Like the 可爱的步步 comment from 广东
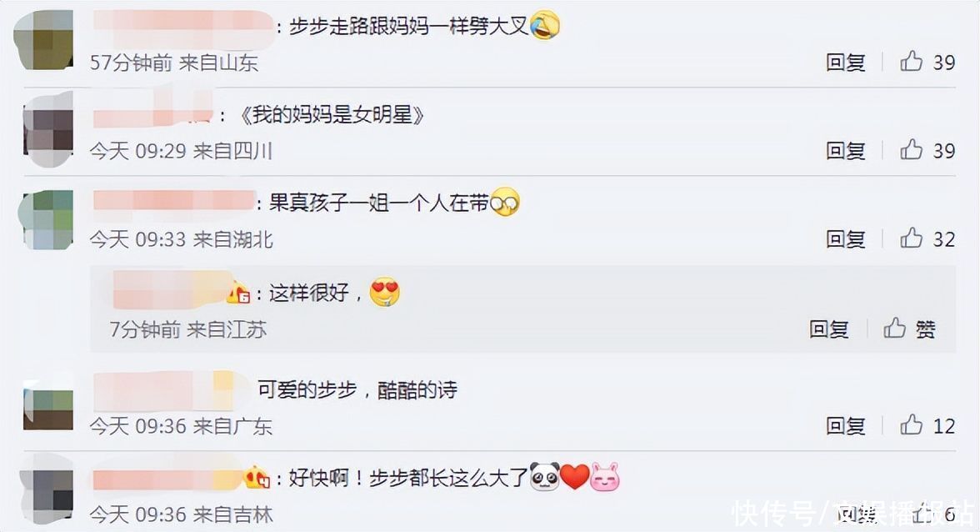This screenshot has width=980, height=532. coord(912,424)
